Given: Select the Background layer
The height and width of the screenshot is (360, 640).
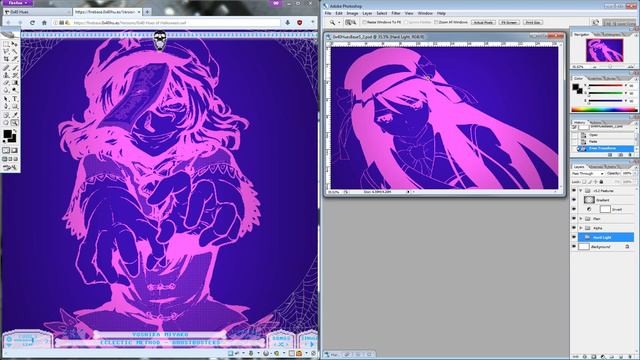Looking at the screenshot, I should click(x=606, y=247).
